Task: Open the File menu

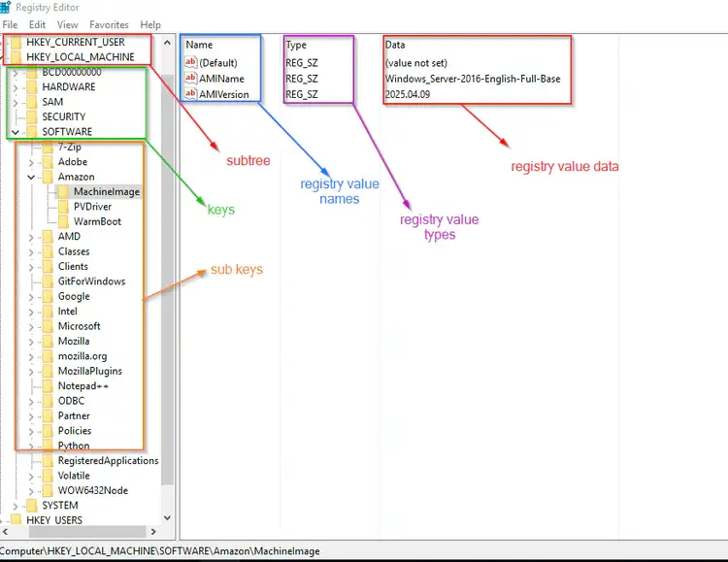Action: 11,24
